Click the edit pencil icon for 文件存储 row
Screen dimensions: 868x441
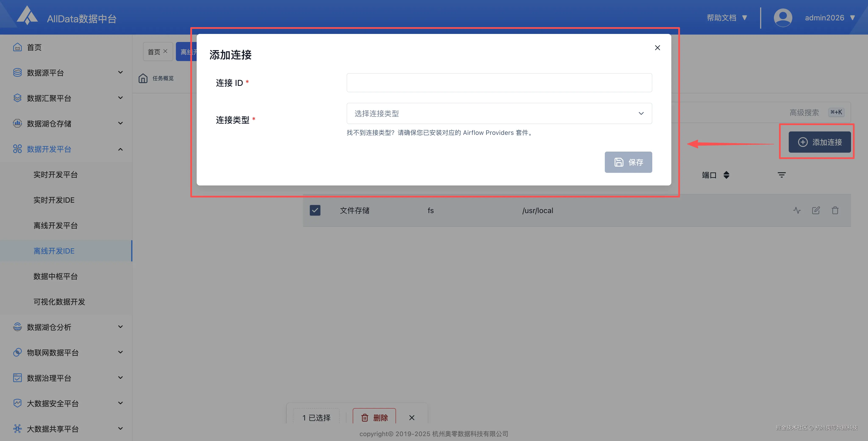click(816, 210)
